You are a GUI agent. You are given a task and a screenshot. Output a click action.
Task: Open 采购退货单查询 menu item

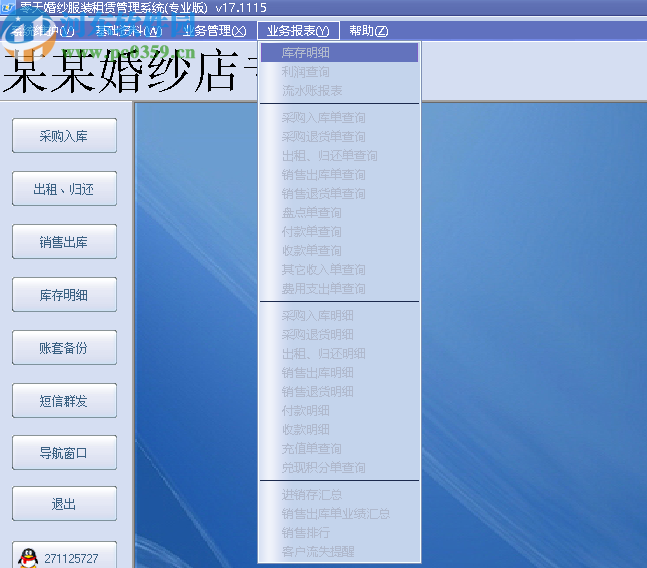(x=339, y=137)
